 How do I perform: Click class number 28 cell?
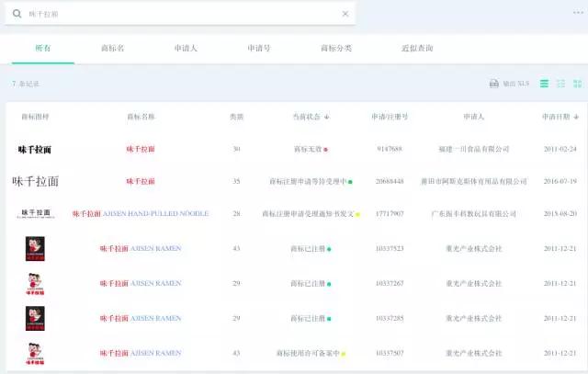pos(236,214)
